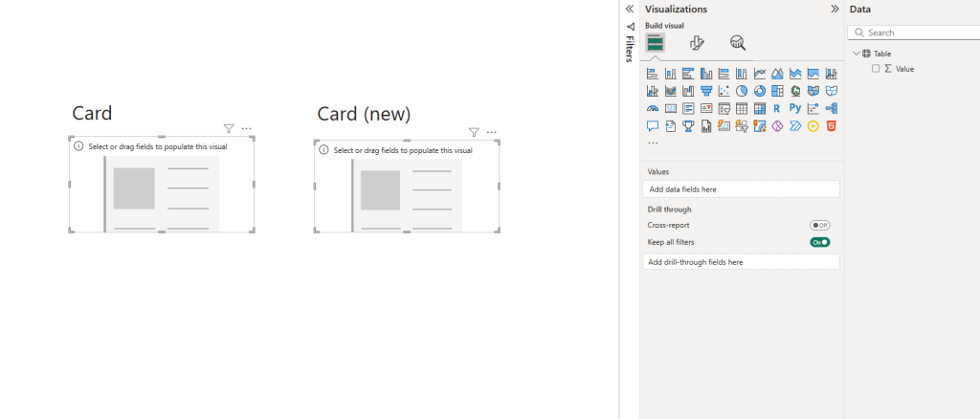Add a line chart visual
This screenshot has width=980, height=419.
pos(760,74)
